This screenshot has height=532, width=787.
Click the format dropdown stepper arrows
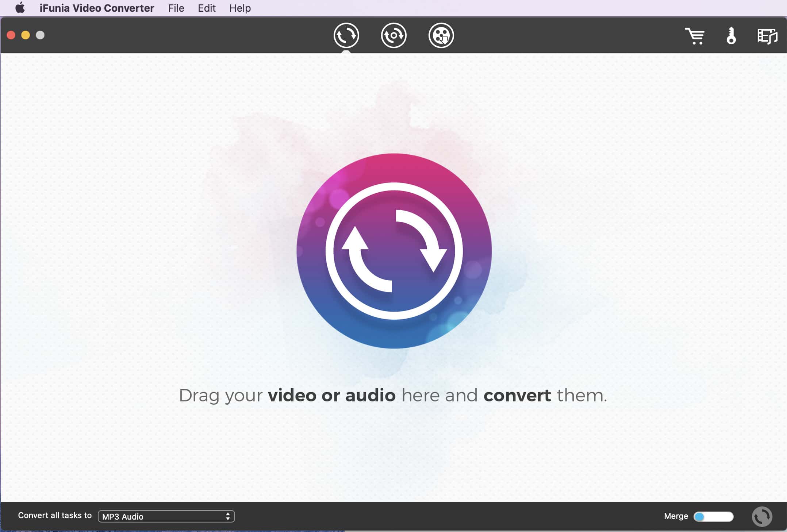point(228,516)
